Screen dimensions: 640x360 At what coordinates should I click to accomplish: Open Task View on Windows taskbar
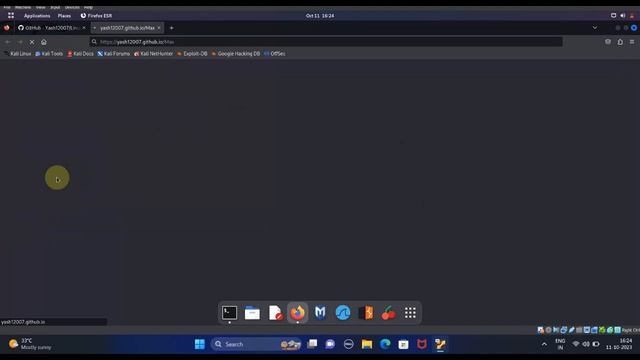point(312,344)
